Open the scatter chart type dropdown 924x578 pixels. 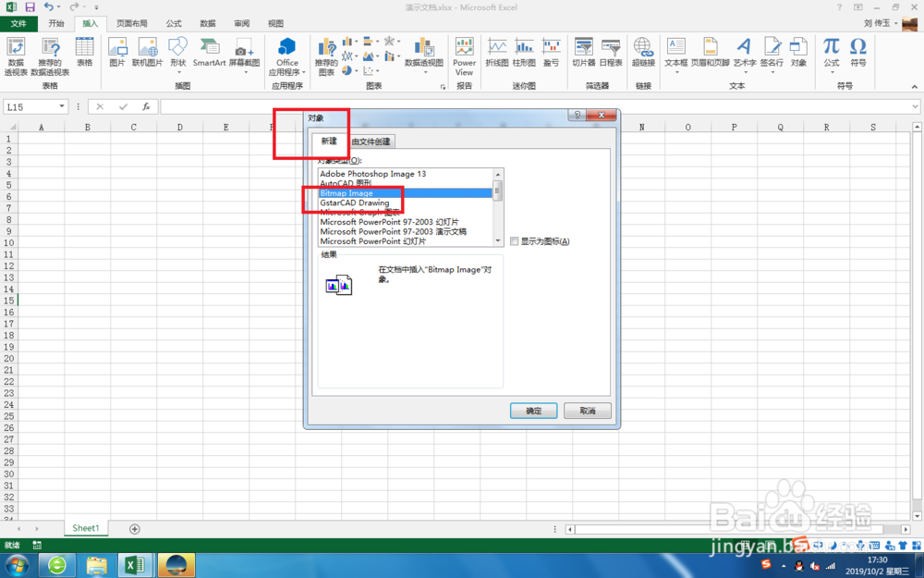371,71
